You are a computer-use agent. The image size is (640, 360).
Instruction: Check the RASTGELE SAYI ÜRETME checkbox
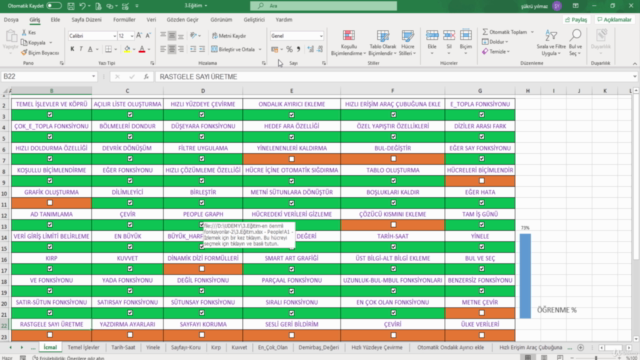coord(50,335)
